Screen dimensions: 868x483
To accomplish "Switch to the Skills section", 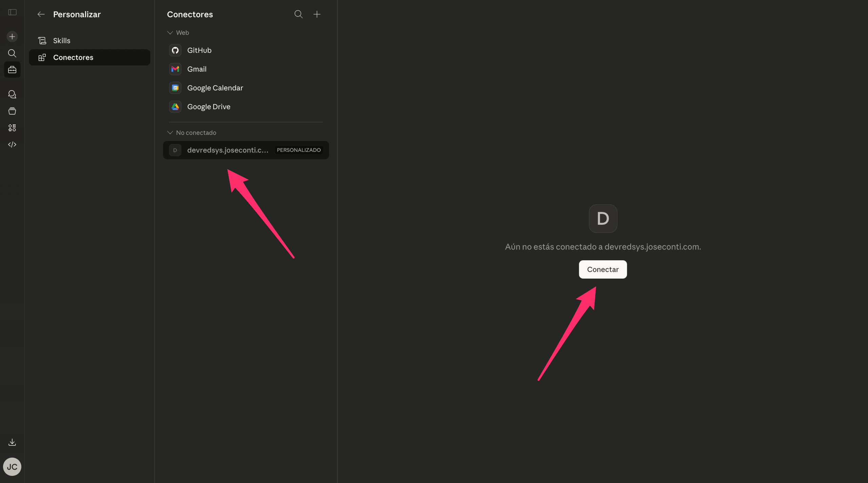I will pyautogui.click(x=62, y=40).
